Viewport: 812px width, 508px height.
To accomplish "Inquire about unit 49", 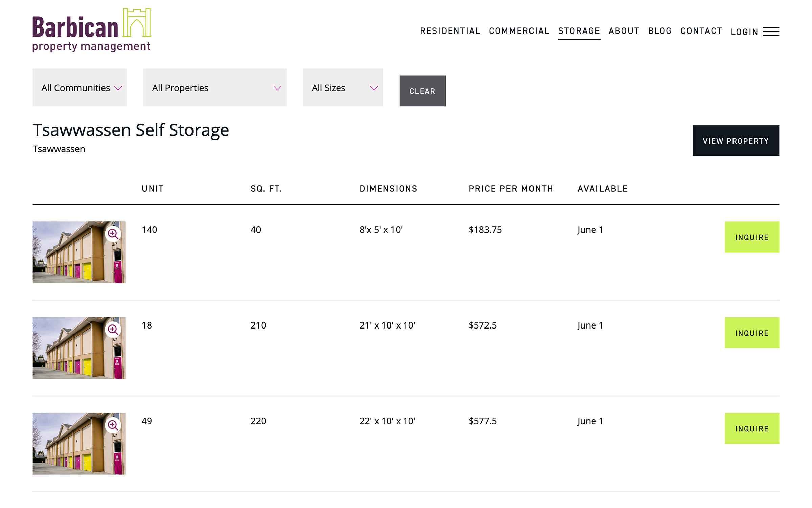I will [x=752, y=428].
